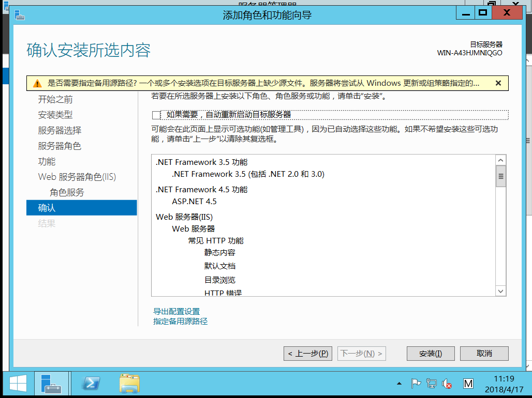
Task: Click target server name WIN-A43HJMNIQGO
Action: [469, 53]
